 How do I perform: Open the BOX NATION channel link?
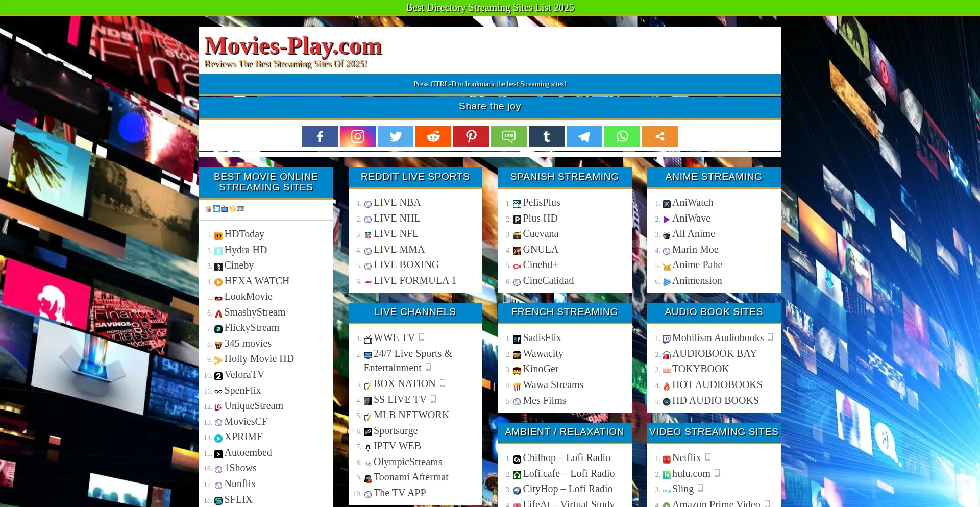point(404,384)
